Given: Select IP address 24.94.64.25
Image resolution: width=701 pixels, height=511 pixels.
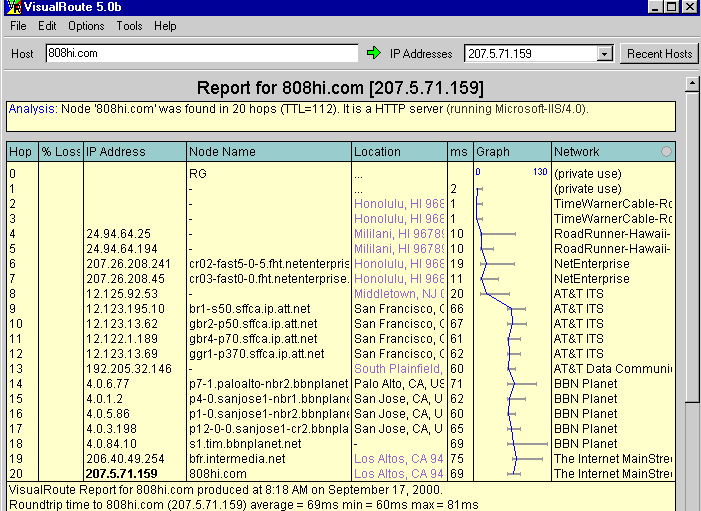Looking at the screenshot, I should click(x=118, y=234).
